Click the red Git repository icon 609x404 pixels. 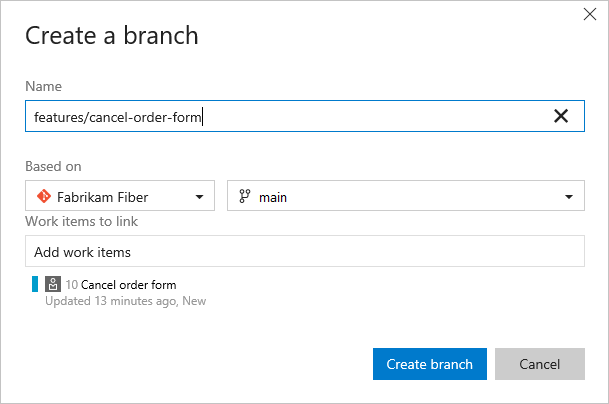click(42, 196)
